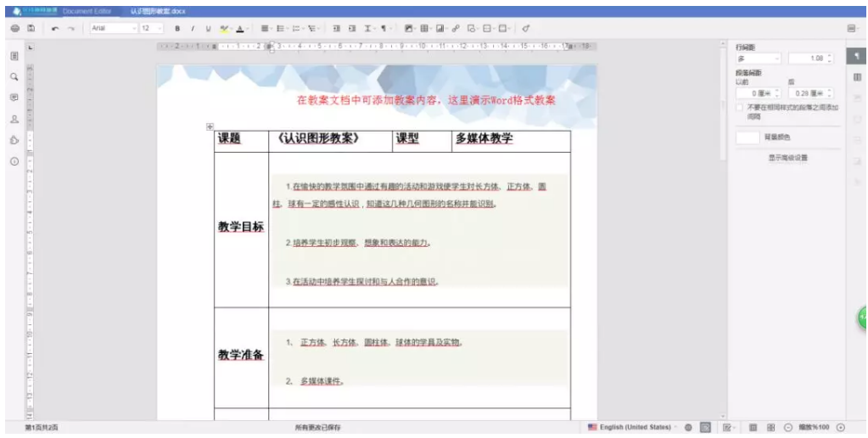Enable the 不要在相同样式的段落之间添加间隔 checkbox
868x438 pixels.
tap(739, 108)
